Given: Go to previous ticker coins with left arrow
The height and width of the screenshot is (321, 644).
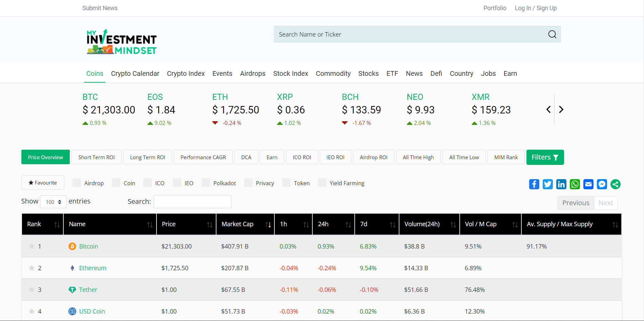Looking at the screenshot, I should [548, 109].
